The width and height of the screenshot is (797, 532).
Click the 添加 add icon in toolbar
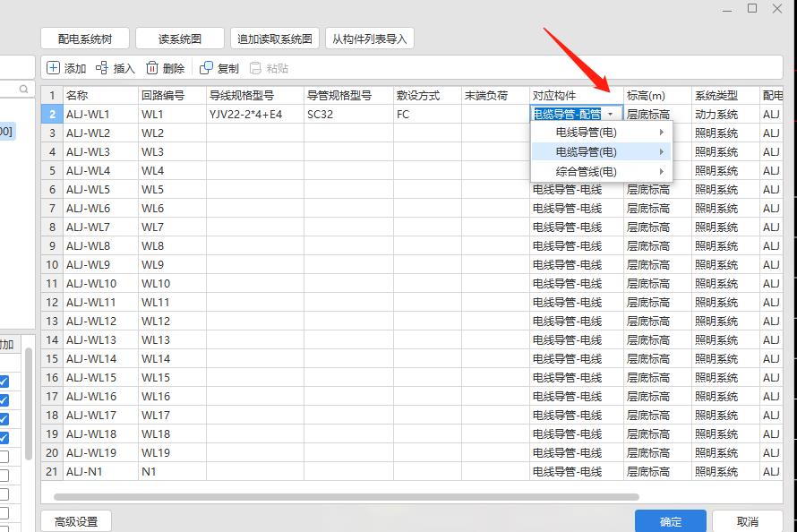[53, 68]
